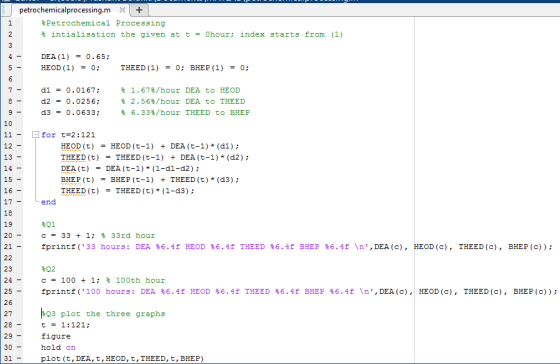Select the petrochemicalprocessing.m editor tab
Viewport: 560px width, 364px height.
pos(65,10)
